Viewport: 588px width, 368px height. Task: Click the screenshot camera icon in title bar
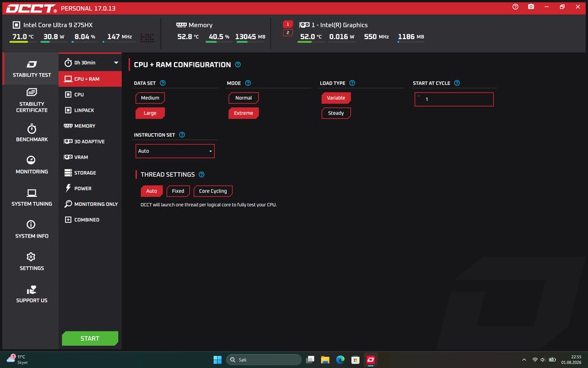pos(531,7)
